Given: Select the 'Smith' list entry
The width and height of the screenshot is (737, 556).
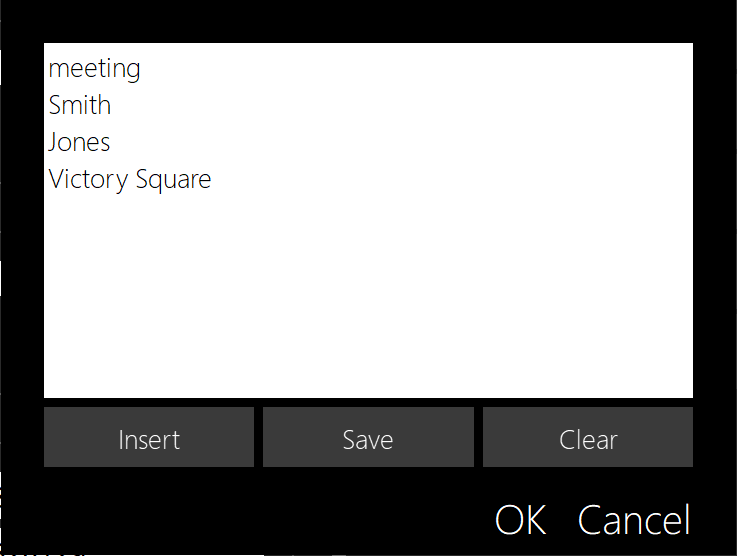Looking at the screenshot, I should (80, 106).
